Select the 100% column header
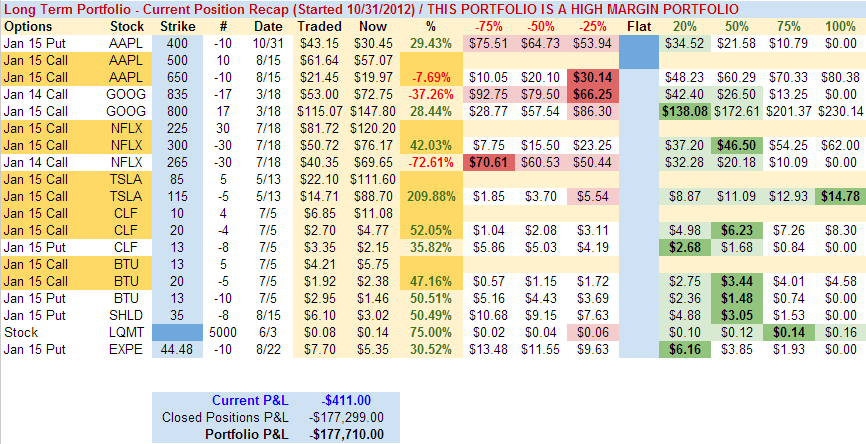The width and height of the screenshot is (866, 444). click(x=838, y=28)
